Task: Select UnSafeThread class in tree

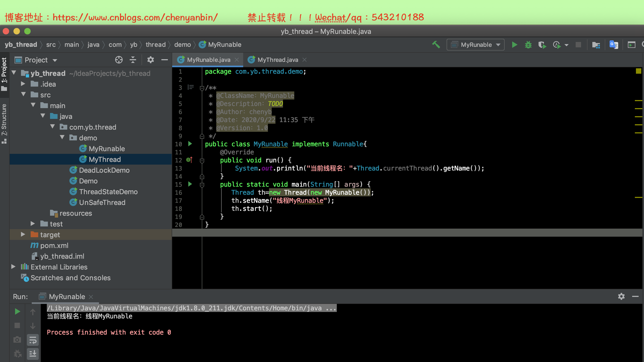Action: pos(102,203)
